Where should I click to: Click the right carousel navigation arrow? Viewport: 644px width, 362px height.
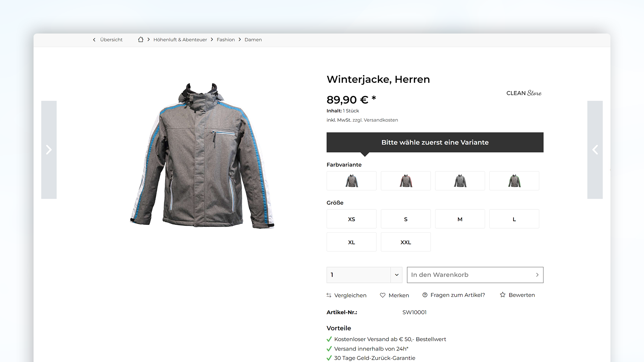(595, 149)
